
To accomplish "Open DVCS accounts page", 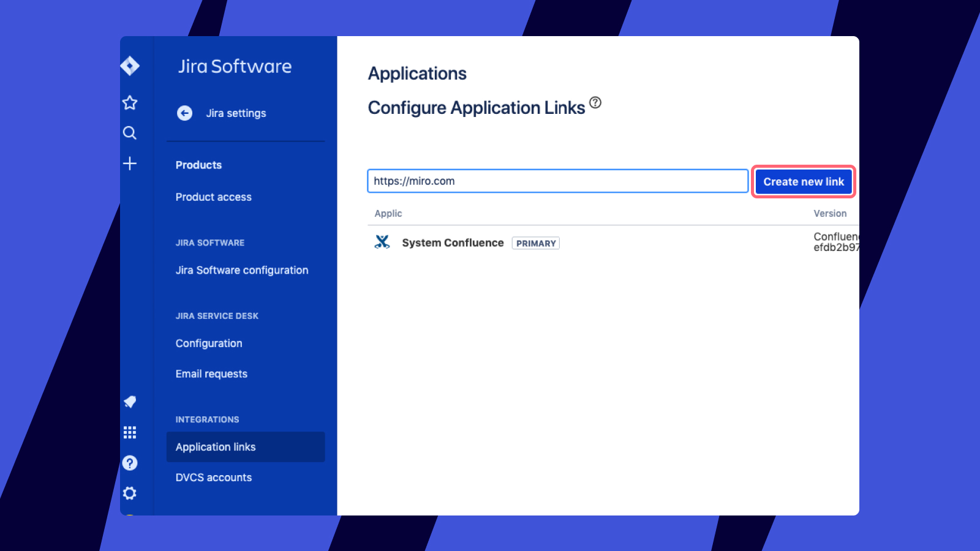I will (x=214, y=478).
